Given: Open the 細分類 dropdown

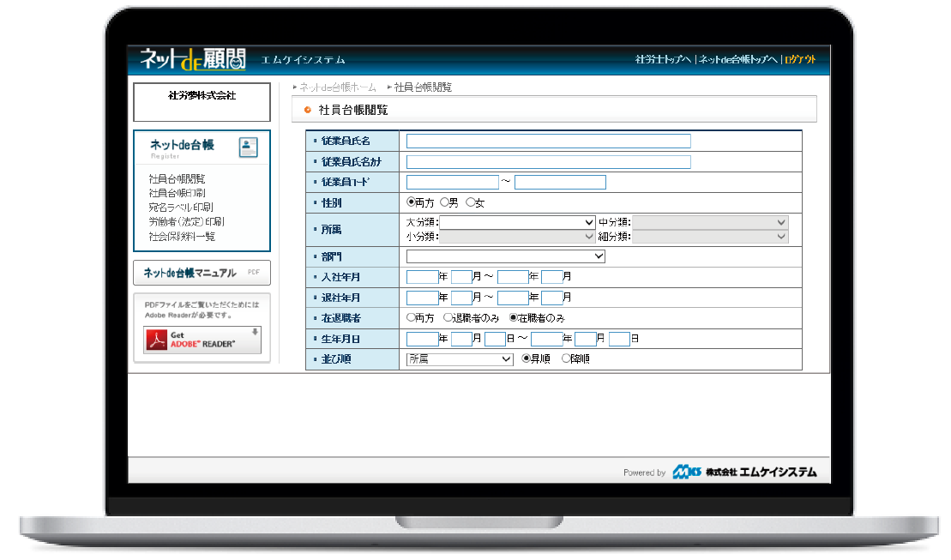Looking at the screenshot, I should pos(710,237).
